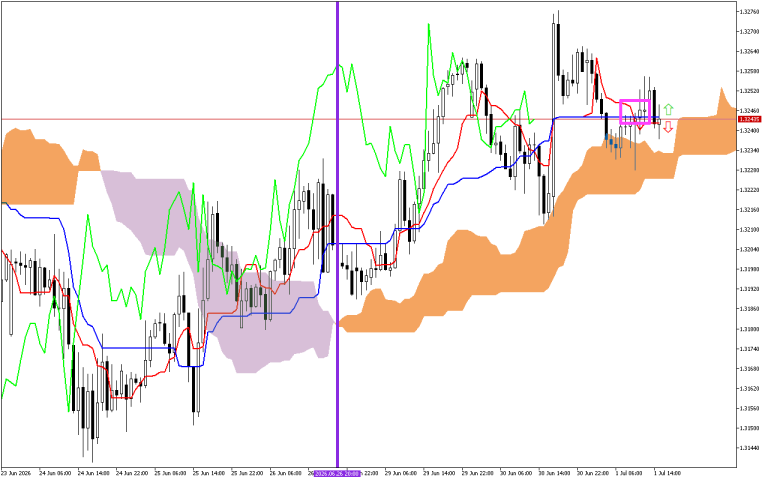Click the 24 Jun 22:00 time label
This screenshot has height=480, width=768.
(132, 474)
